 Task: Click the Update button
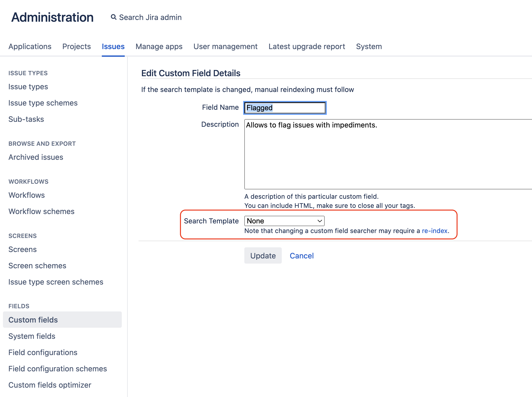[x=263, y=256]
